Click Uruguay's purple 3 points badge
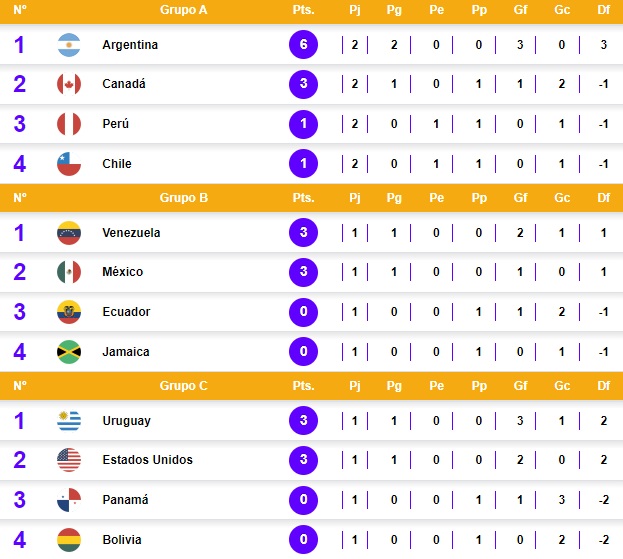This screenshot has width=623, height=559. [303, 421]
